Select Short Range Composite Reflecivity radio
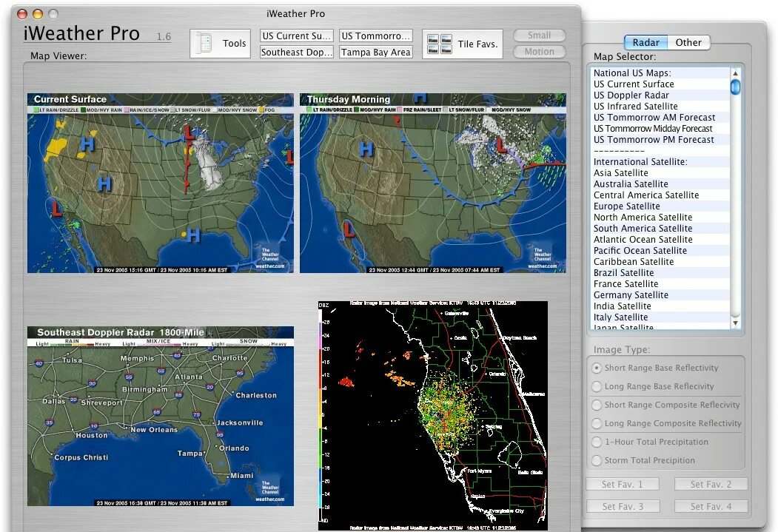778x532 pixels. point(597,405)
